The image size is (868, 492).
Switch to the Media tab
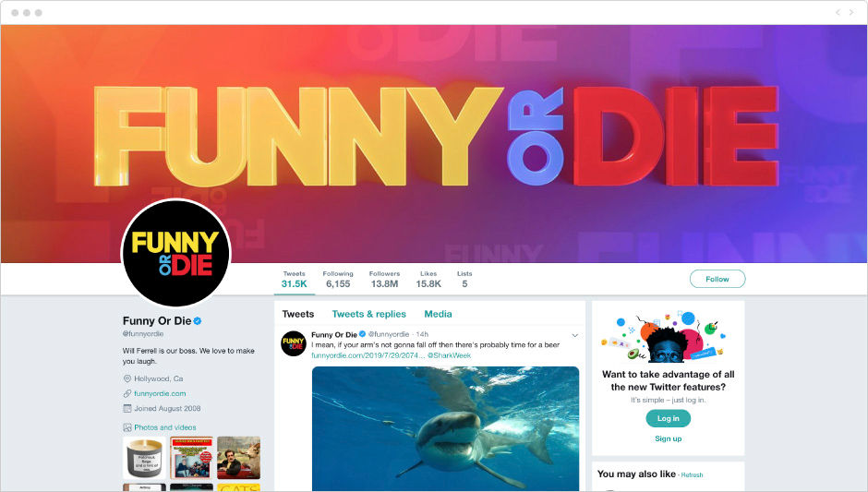[438, 314]
